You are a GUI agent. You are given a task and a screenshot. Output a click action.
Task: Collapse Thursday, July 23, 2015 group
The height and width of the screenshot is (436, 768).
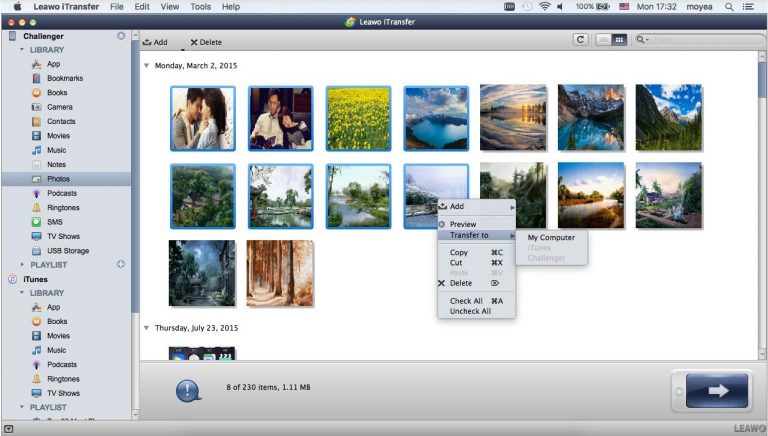point(146,328)
